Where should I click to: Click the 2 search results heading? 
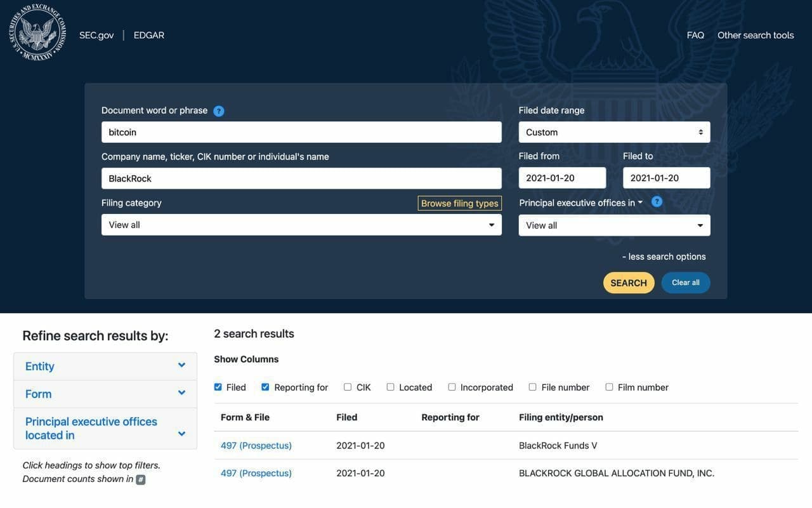tap(254, 334)
